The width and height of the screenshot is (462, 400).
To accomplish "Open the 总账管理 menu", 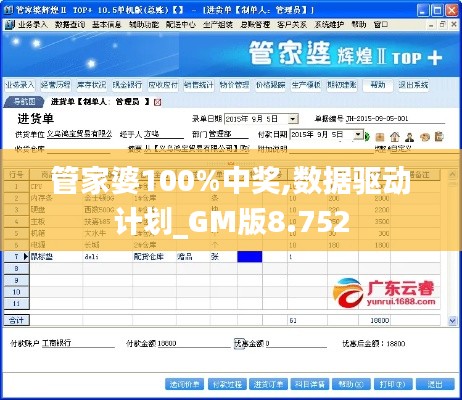I will pyautogui.click(x=255, y=24).
